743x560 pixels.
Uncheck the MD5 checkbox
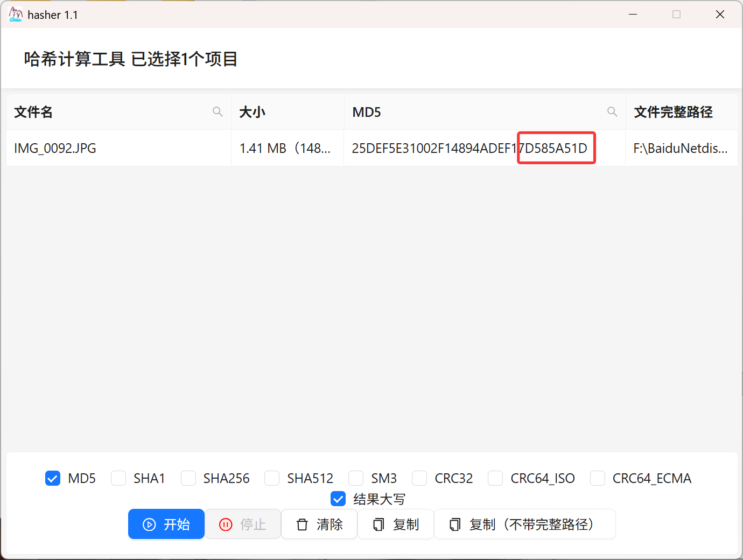click(x=53, y=478)
